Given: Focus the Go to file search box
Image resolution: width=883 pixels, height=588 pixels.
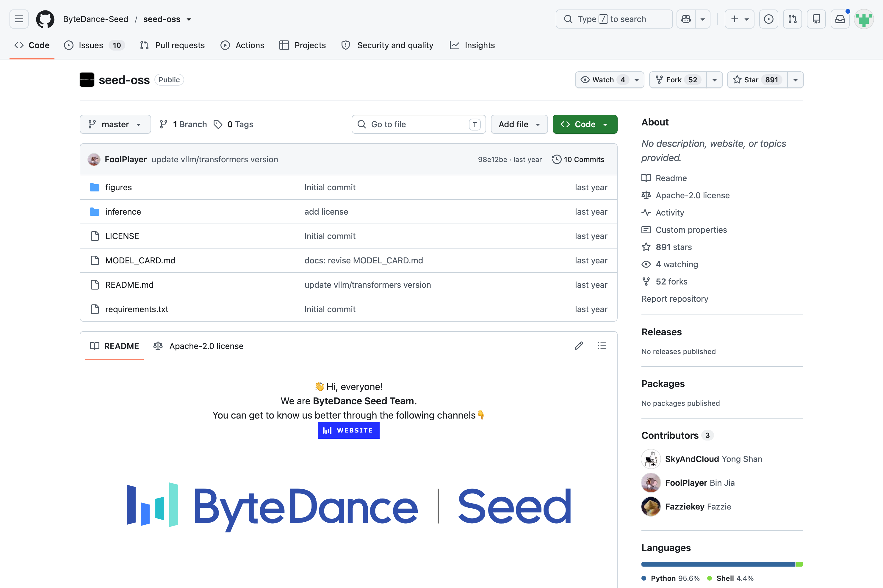Looking at the screenshot, I should [418, 124].
